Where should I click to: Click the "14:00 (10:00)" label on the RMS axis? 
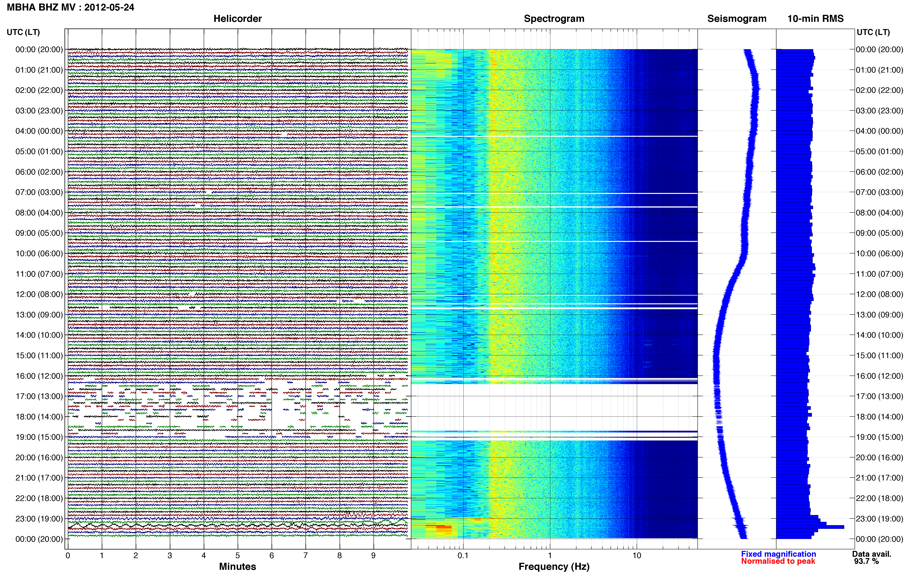tap(879, 335)
